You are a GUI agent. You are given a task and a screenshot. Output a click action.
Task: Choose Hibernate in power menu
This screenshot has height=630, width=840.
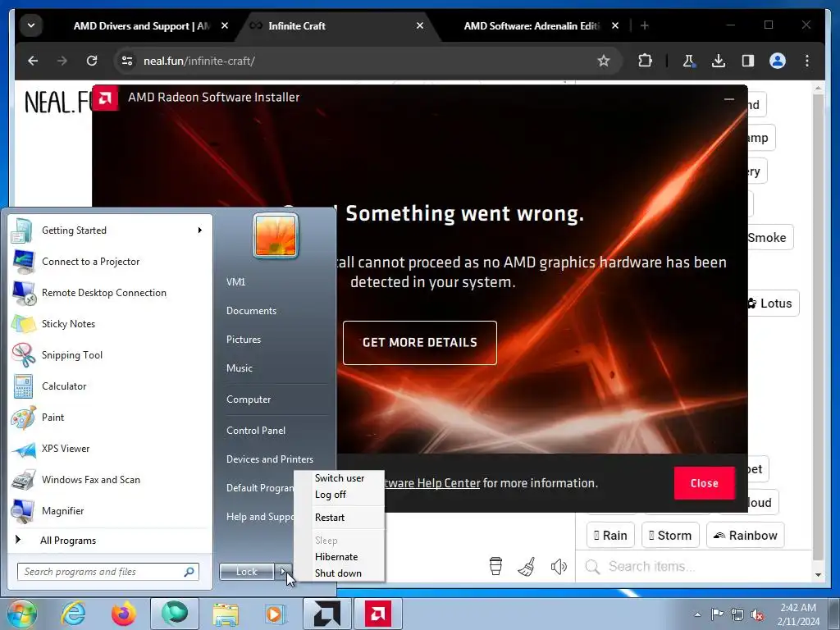(336, 557)
